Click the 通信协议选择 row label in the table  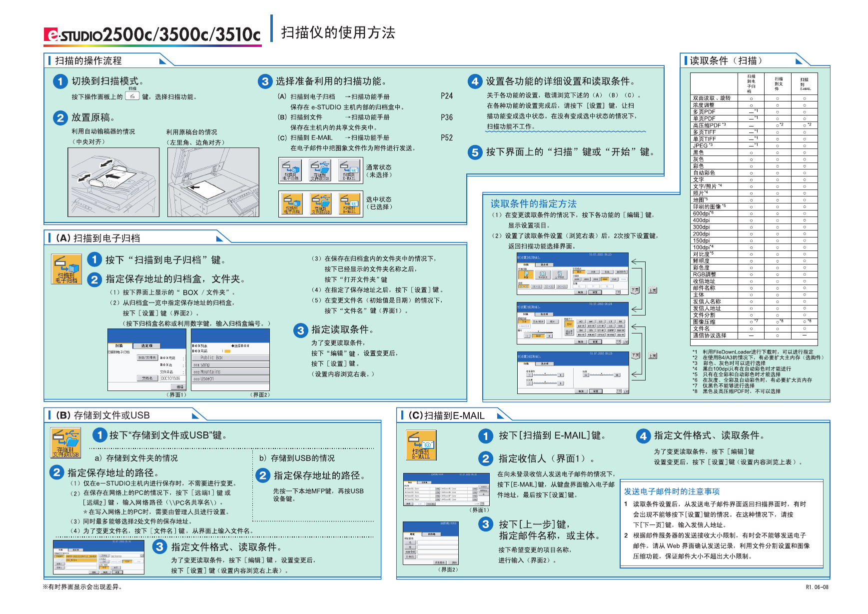pyautogui.click(x=710, y=335)
